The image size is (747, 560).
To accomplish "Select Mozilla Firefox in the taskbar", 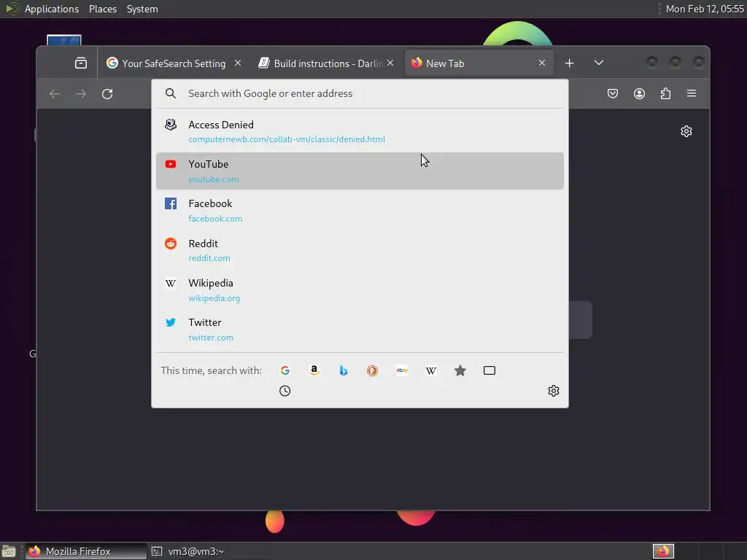I will coord(86,551).
